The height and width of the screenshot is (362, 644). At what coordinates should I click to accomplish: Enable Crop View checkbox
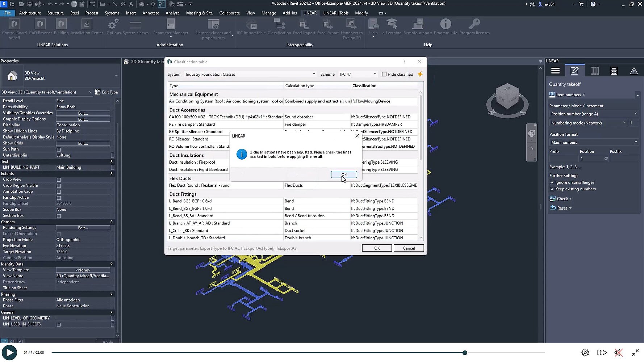[59, 180]
